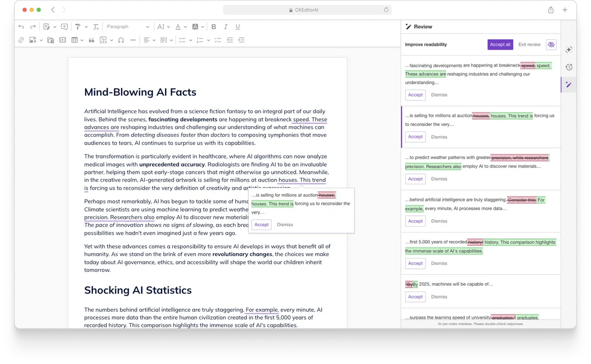This screenshot has width=591, height=364.
Task: Accept the 'recorded history' suggestion
Action: pos(415,263)
